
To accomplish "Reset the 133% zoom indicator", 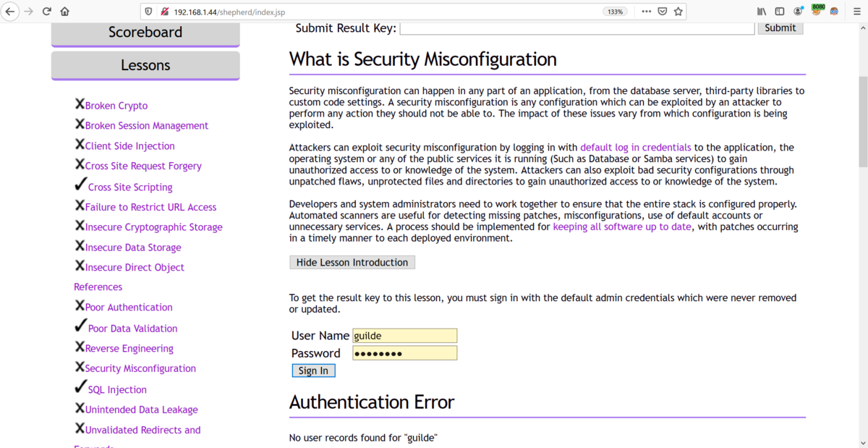I will click(x=615, y=12).
